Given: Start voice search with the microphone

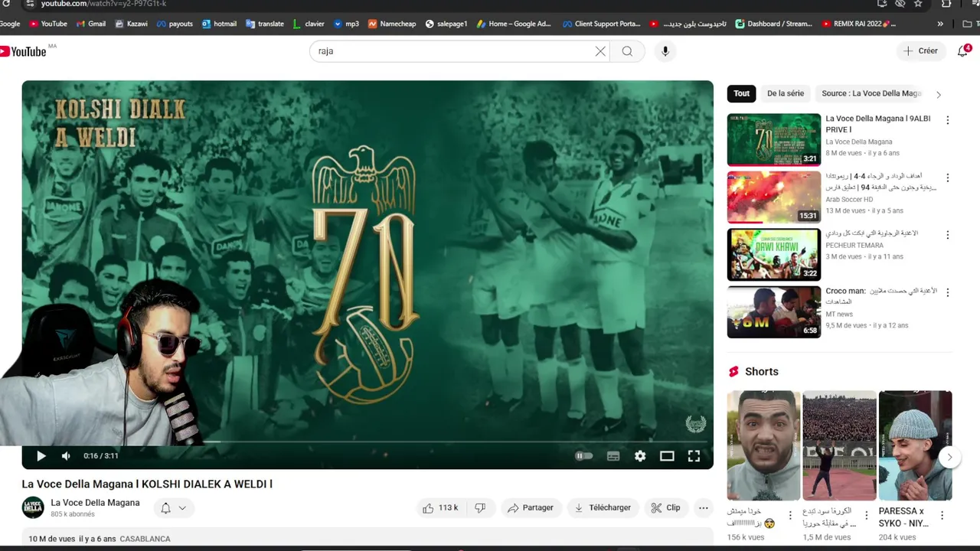Looking at the screenshot, I should click(665, 51).
